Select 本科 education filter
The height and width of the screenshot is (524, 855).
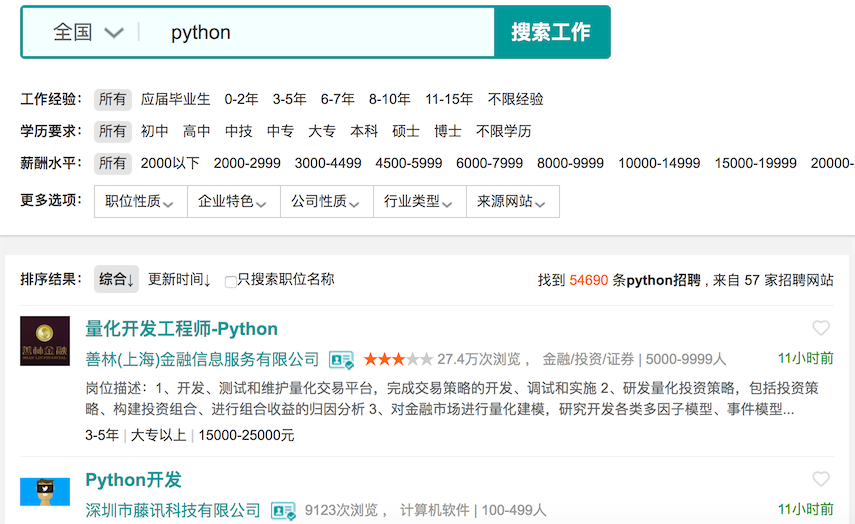coord(364,131)
